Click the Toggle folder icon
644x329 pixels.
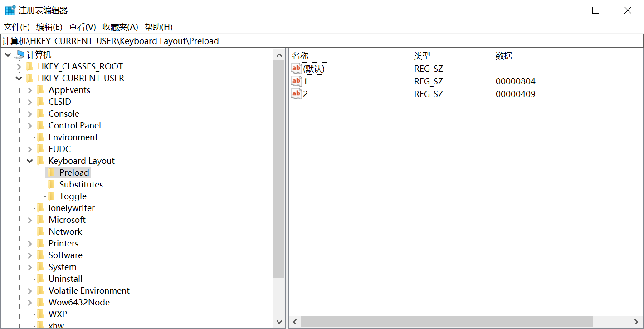pos(52,196)
